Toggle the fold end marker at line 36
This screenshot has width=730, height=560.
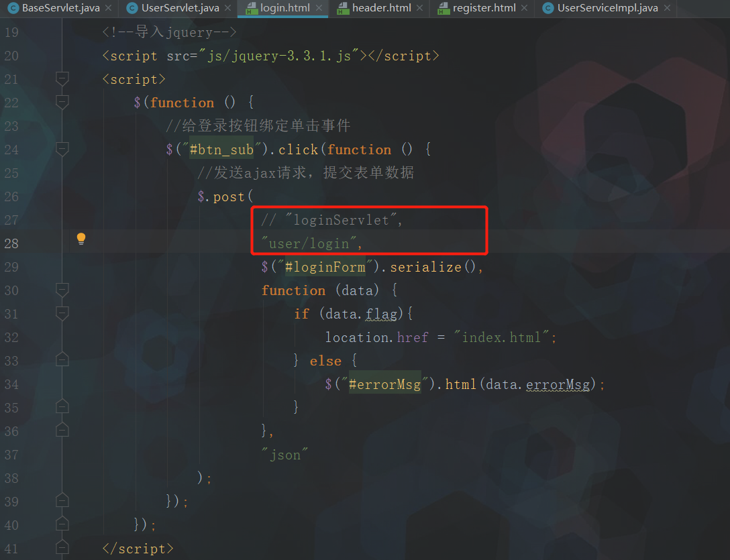tap(62, 430)
